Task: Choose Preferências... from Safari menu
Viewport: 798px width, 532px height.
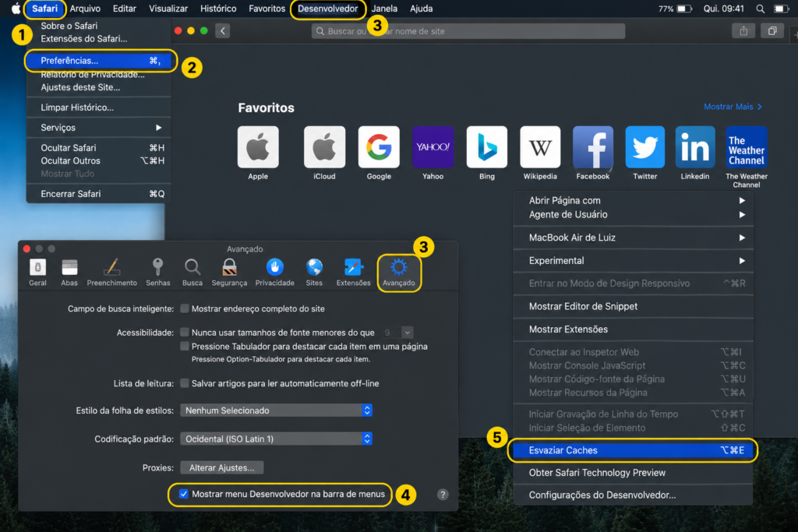Action: (x=99, y=61)
